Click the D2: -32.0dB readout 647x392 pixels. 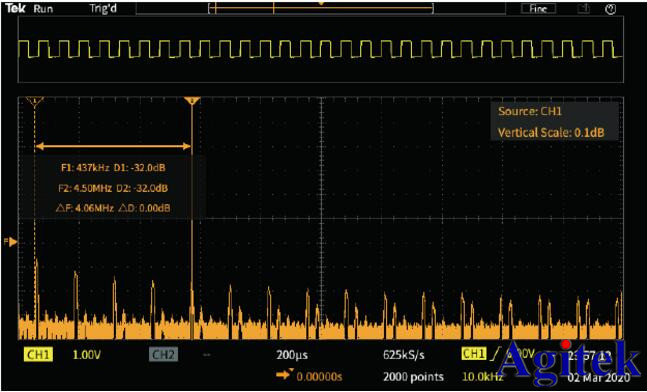tap(142, 188)
